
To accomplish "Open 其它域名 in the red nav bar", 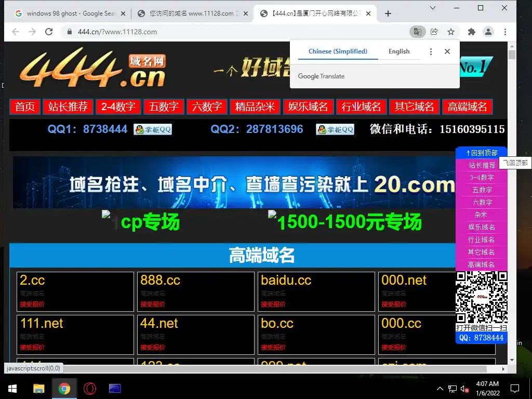I will 415,107.
